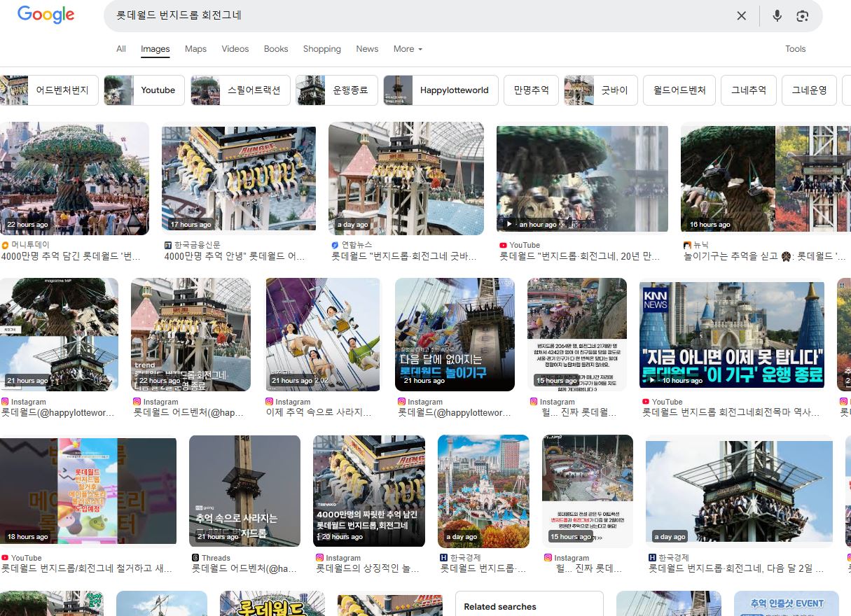Click Instagram icon under 이제 추억 속으로 result
This screenshot has width=851, height=616.
[270, 402]
